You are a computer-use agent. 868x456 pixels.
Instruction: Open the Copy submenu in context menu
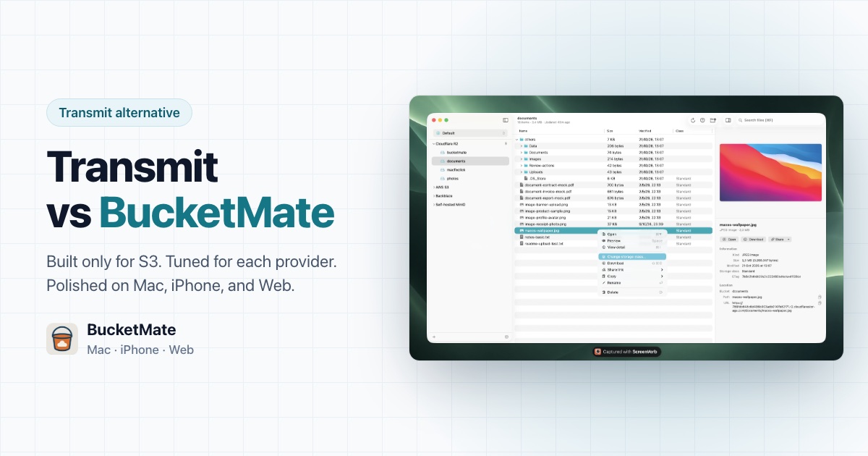(632, 276)
